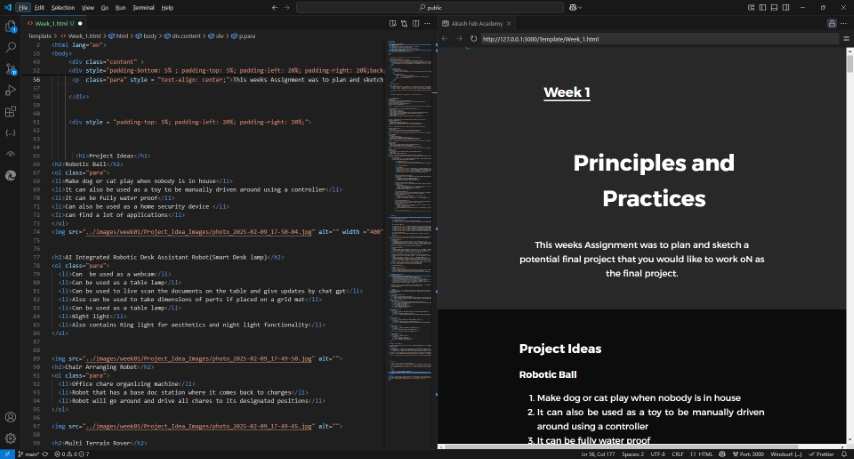Select the Akash Fab Academy preview tab

[476, 23]
